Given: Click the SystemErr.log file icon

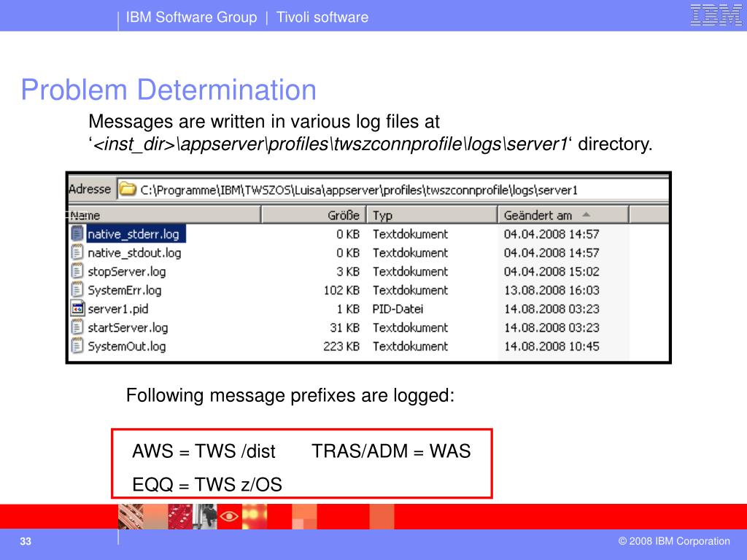Looking at the screenshot, I should 77,290.
